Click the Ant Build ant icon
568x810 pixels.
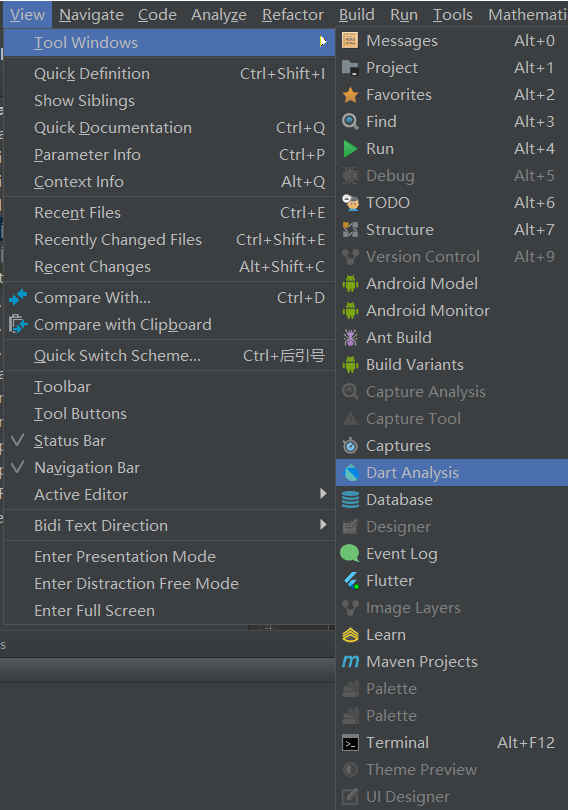pyautogui.click(x=350, y=338)
